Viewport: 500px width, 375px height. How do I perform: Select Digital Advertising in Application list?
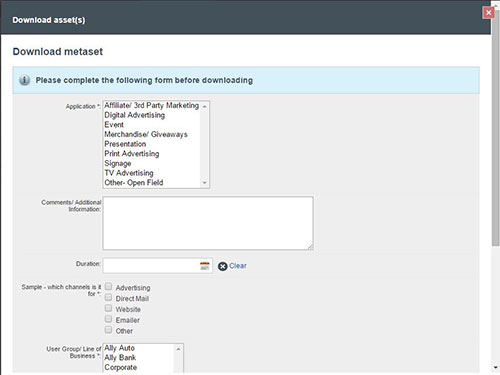click(x=152, y=115)
